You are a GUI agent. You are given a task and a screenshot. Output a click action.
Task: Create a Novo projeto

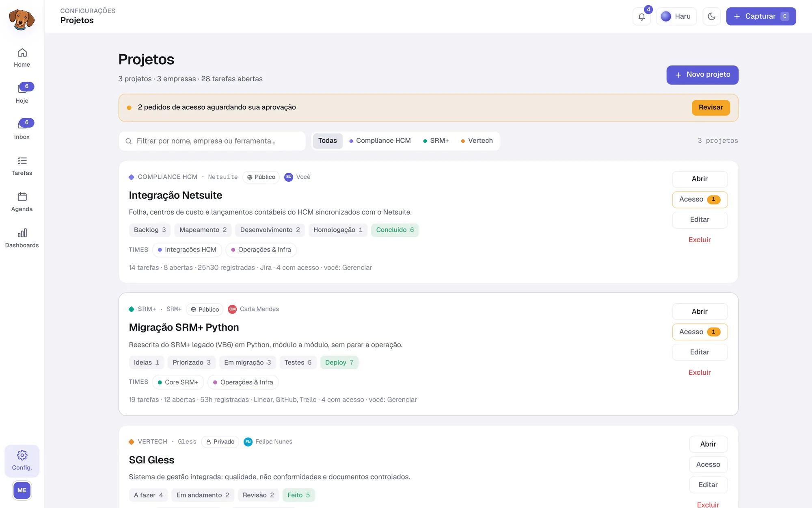(x=702, y=75)
